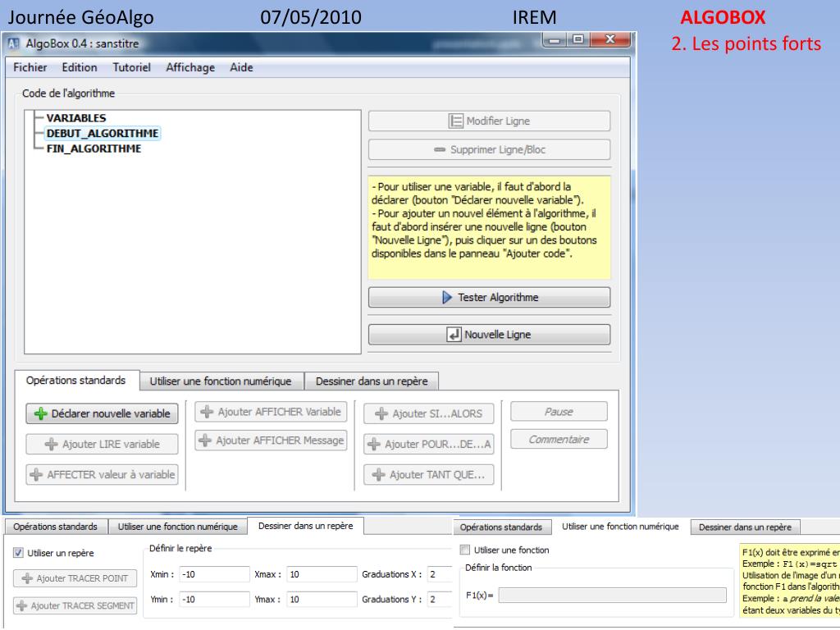Open the Tutoriel menu
This screenshot has width=840, height=630.
point(131,67)
